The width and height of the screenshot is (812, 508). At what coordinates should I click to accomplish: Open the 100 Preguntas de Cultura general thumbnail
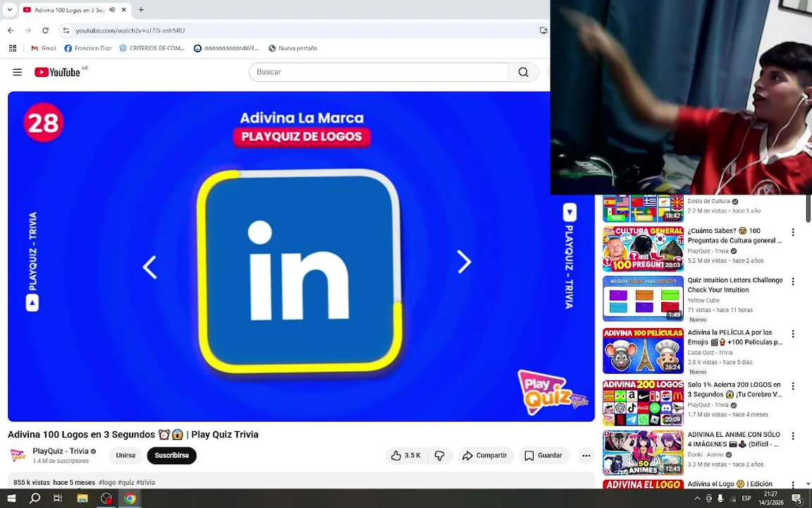point(643,249)
